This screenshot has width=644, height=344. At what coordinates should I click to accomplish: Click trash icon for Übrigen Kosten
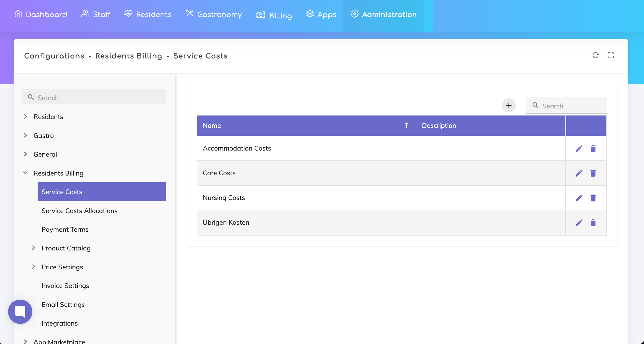pyautogui.click(x=593, y=223)
